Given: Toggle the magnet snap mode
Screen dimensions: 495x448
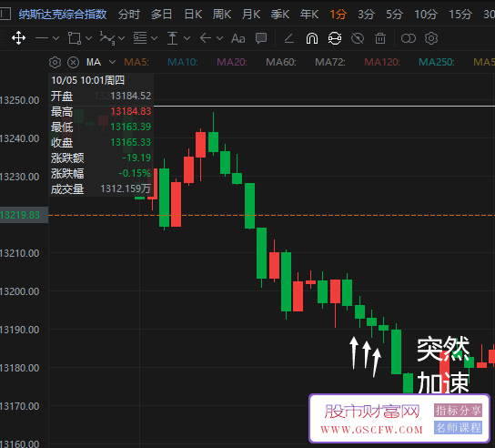Looking at the screenshot, I should (312, 38).
